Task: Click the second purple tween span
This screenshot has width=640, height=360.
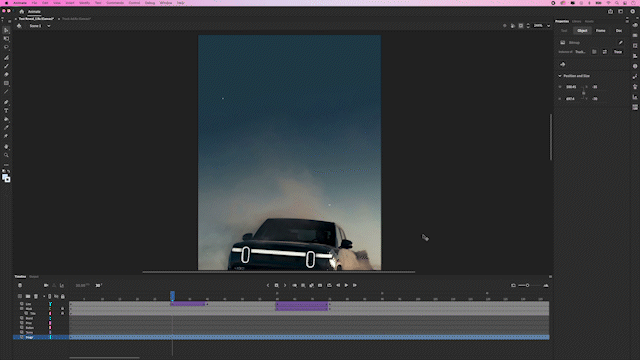Action: coord(302,306)
